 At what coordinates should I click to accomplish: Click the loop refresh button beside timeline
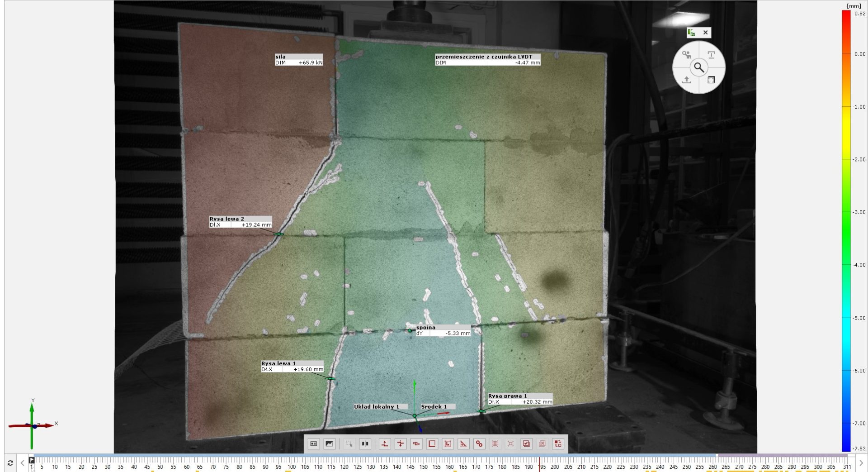tap(10, 463)
